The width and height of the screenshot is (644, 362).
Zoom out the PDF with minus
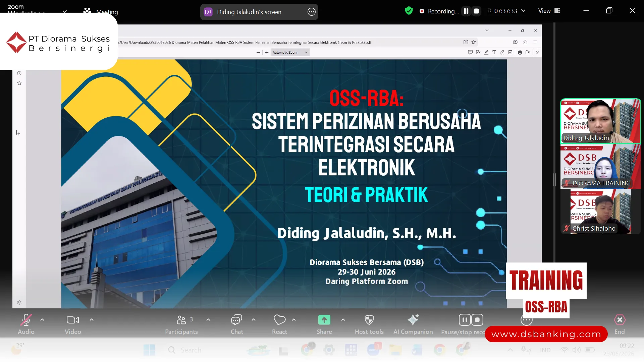258,53
